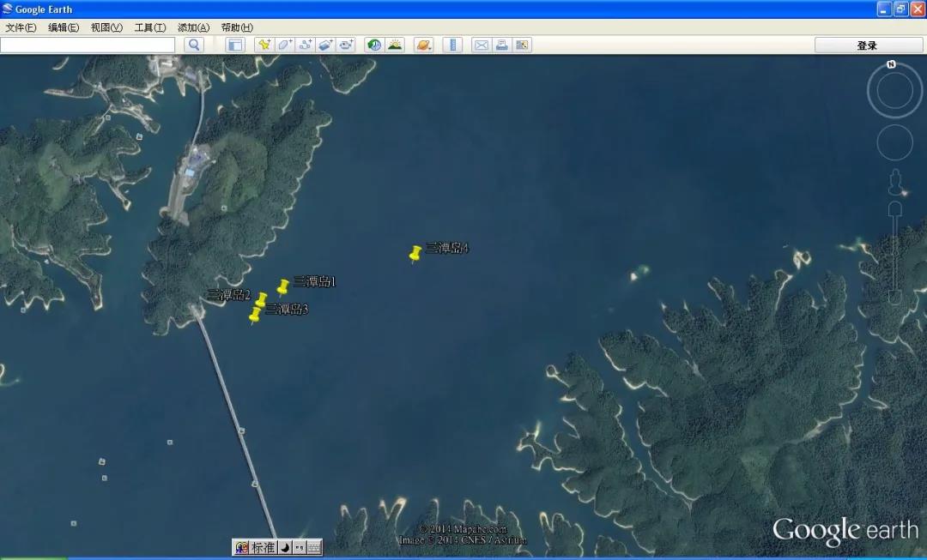Toggle the sidebar panel icon
Image resolution: width=927 pixels, height=560 pixels.
tap(235, 45)
